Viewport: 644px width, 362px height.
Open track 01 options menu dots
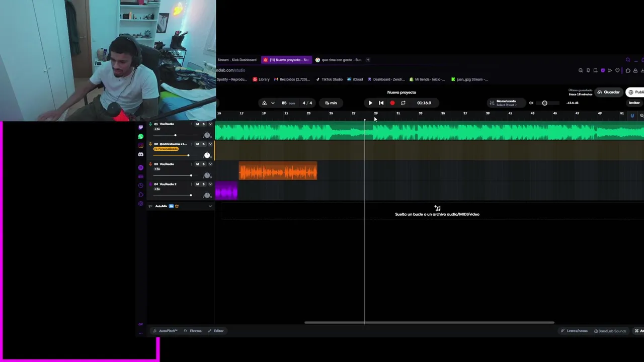coord(191,124)
